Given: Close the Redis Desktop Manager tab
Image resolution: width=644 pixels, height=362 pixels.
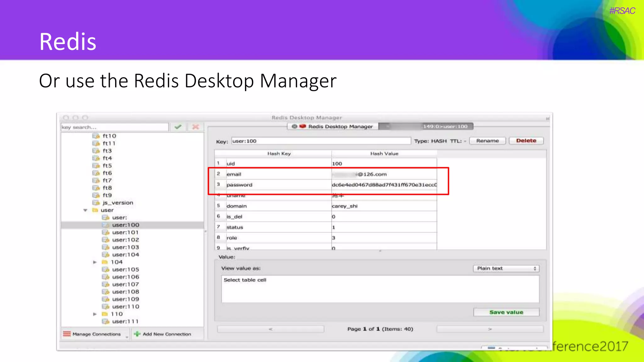Looking at the screenshot, I should 294,126.
